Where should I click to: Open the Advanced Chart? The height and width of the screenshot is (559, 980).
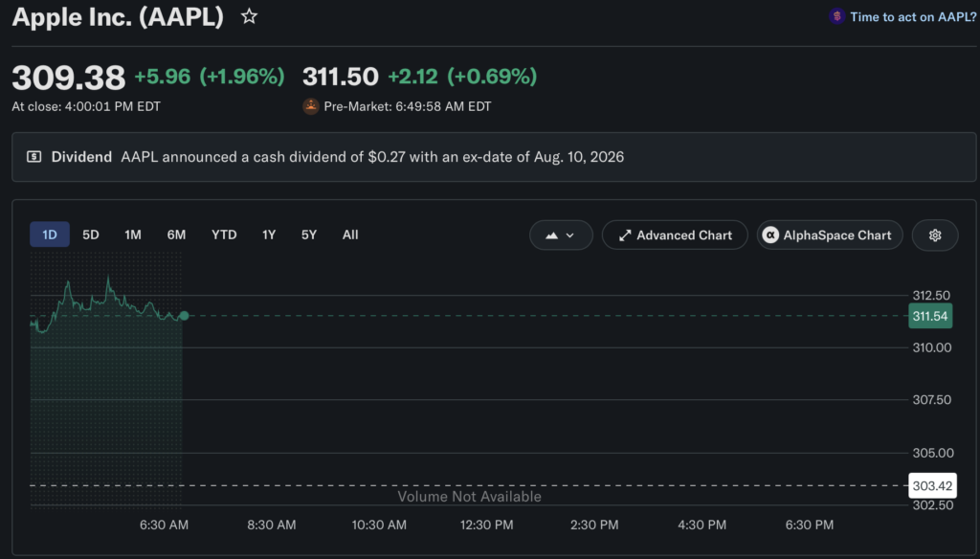point(675,235)
